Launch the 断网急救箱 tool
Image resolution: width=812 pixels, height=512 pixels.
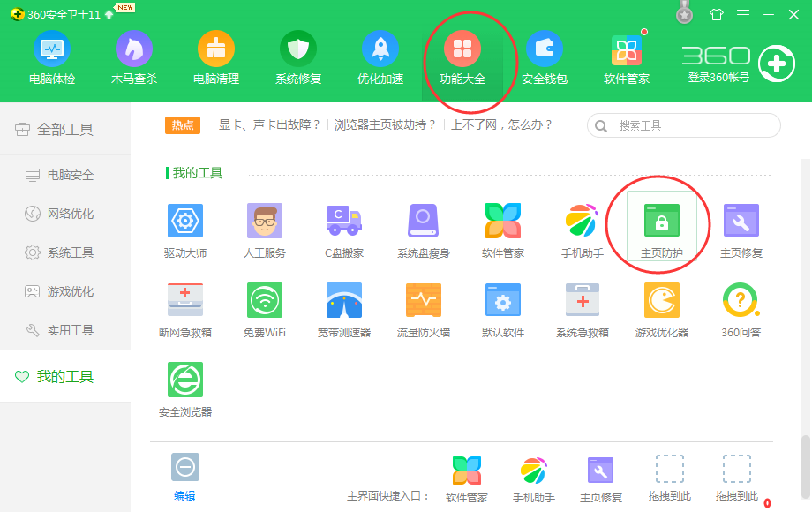pyautogui.click(x=185, y=311)
